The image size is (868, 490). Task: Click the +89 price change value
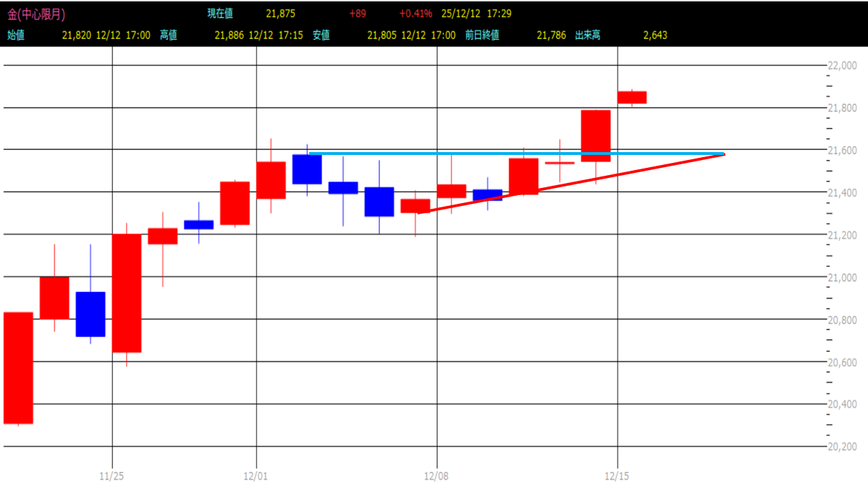357,14
